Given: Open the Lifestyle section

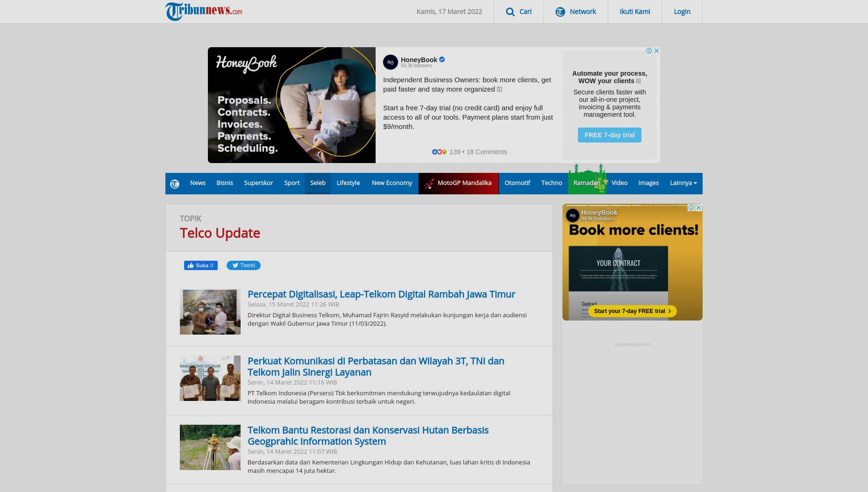Looking at the screenshot, I should (x=348, y=183).
